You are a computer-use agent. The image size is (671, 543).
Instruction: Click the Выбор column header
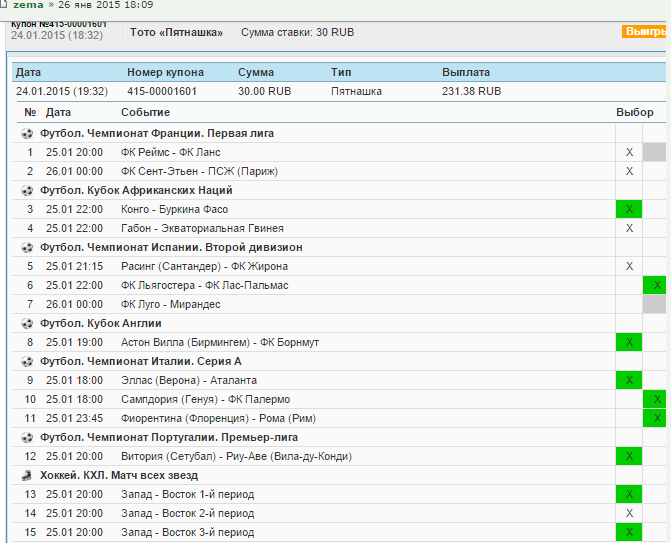634,113
